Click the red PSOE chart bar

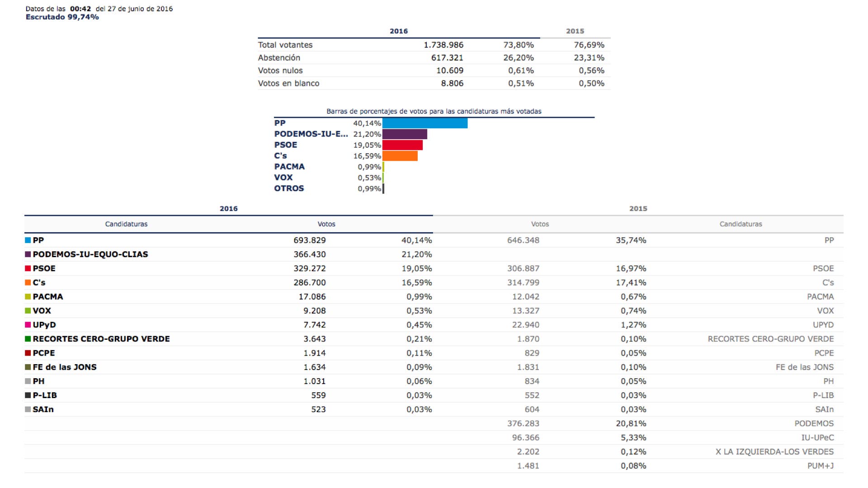pos(402,145)
